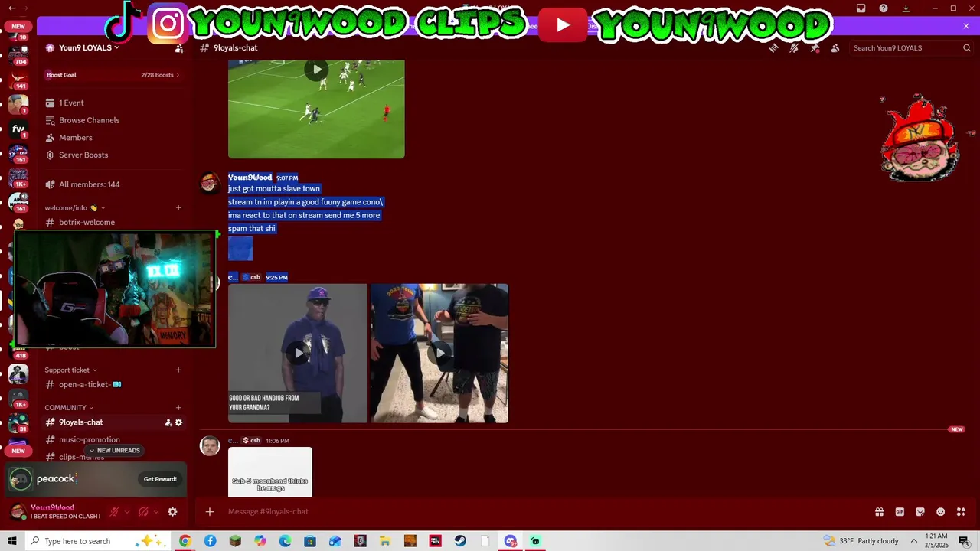This screenshot has height=551, width=980.
Task: Open the Discord inbox icon
Action: pyautogui.click(x=861, y=8)
